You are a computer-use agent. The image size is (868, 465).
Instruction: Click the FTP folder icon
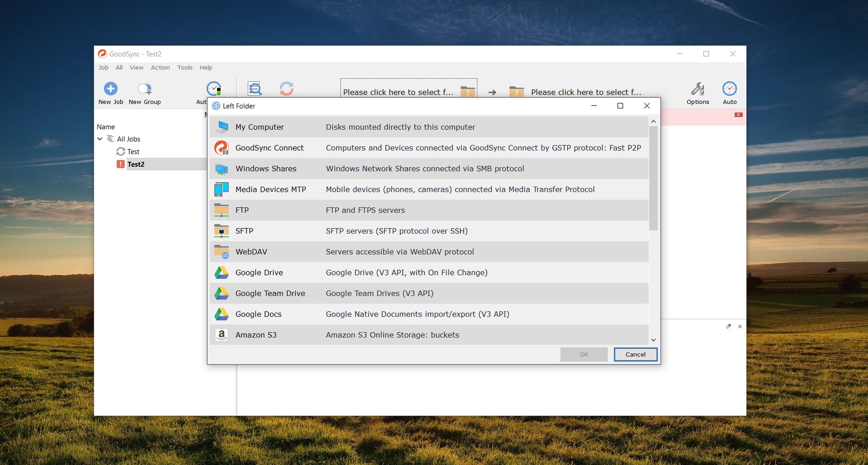click(222, 210)
